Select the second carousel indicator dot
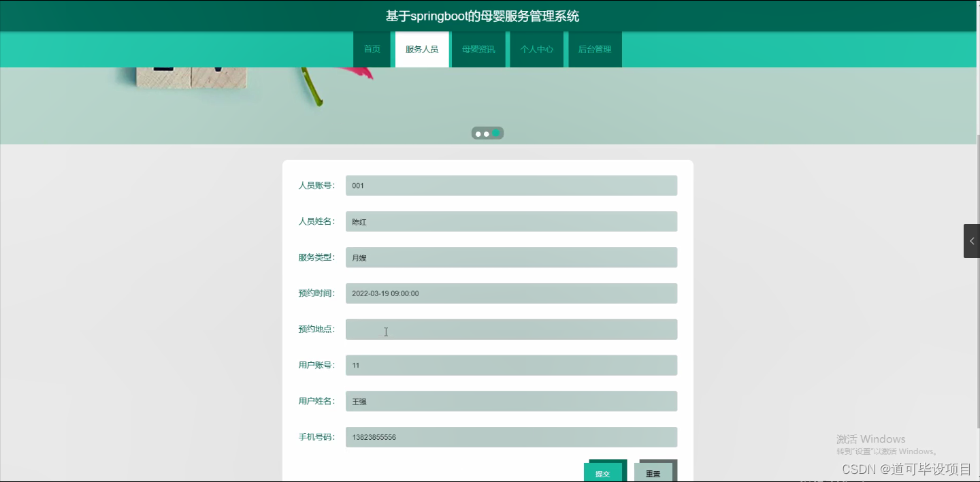Image resolution: width=980 pixels, height=482 pixels. tap(487, 133)
